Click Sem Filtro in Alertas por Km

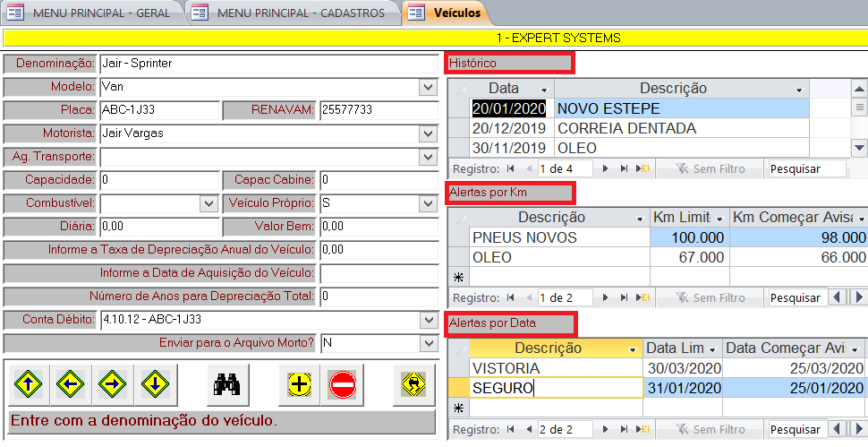pyautogui.click(x=710, y=297)
